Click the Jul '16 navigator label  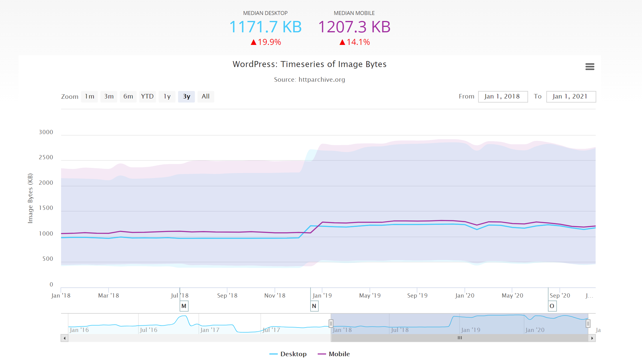(x=149, y=330)
